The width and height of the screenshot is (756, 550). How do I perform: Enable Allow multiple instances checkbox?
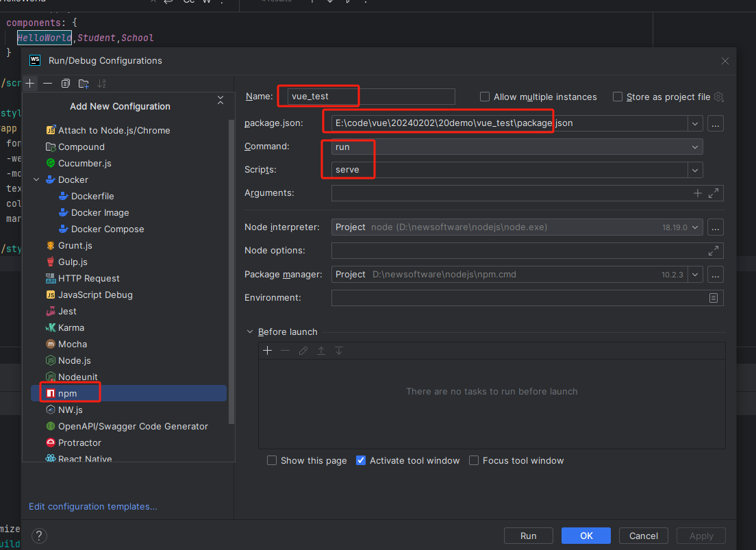(485, 97)
